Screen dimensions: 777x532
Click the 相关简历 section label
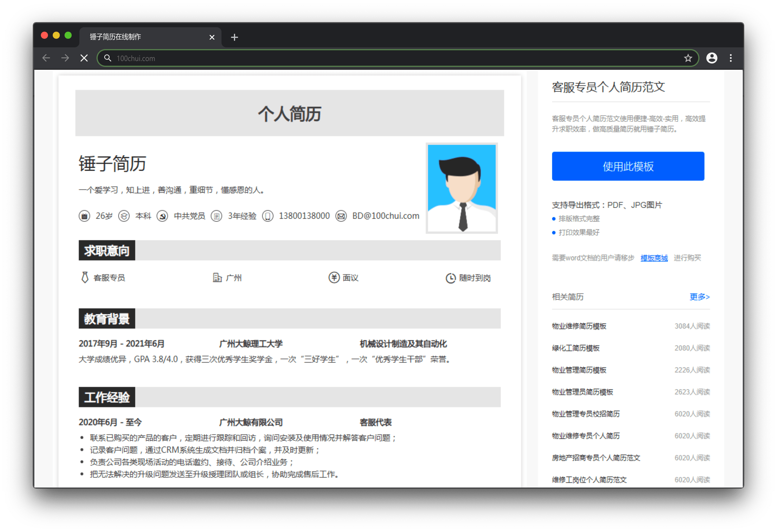(x=567, y=297)
